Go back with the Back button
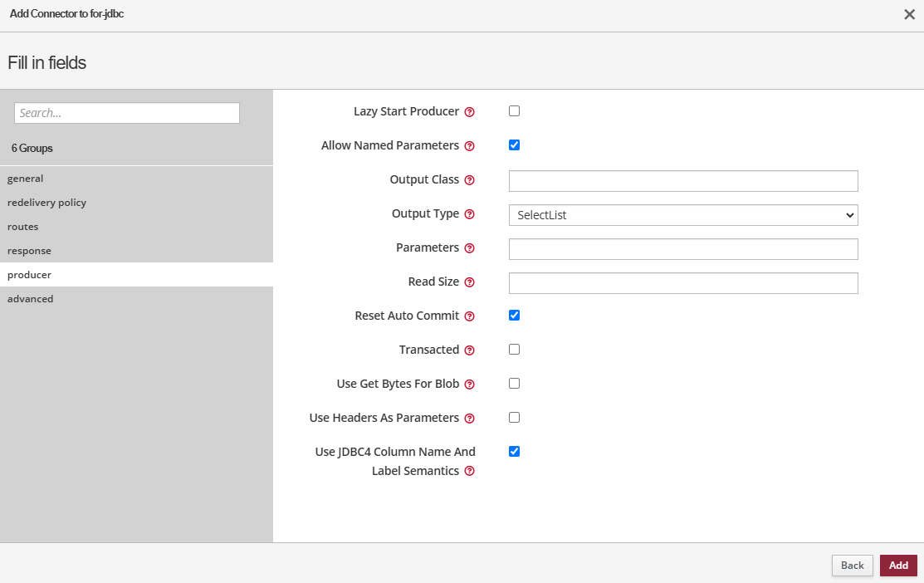 coord(853,566)
